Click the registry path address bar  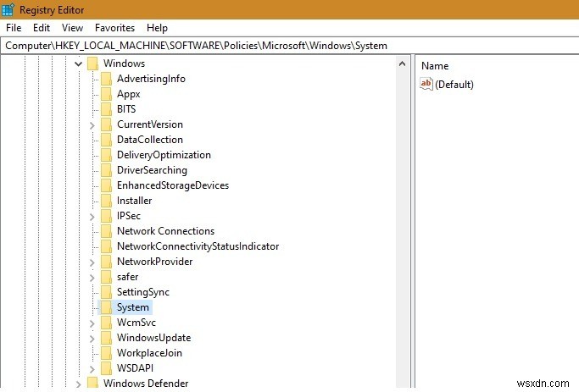click(x=290, y=46)
